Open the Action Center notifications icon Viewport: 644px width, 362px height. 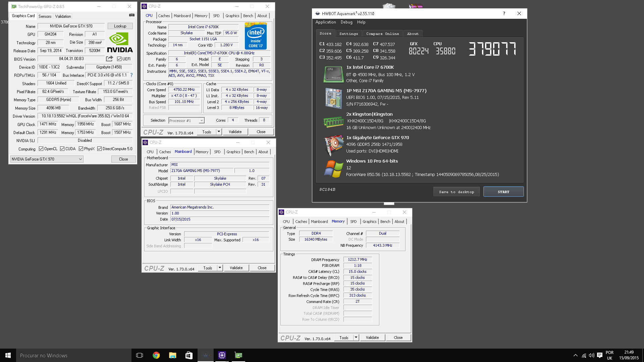click(600, 355)
